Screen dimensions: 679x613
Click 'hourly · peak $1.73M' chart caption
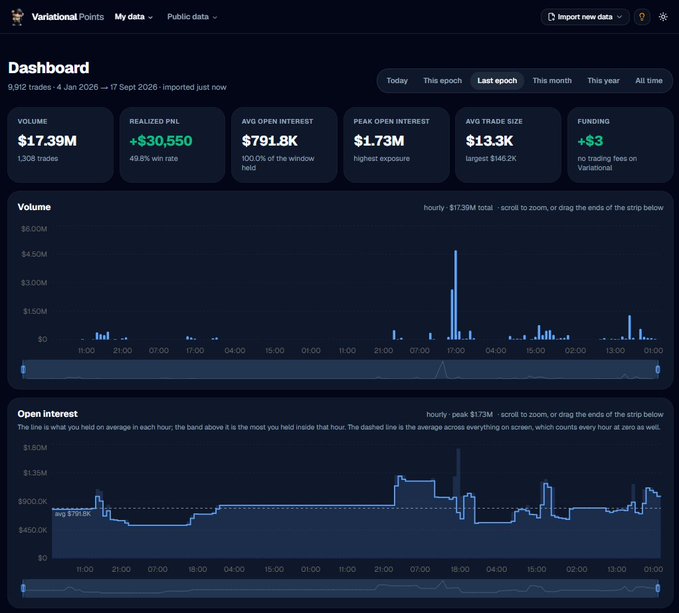459,415
